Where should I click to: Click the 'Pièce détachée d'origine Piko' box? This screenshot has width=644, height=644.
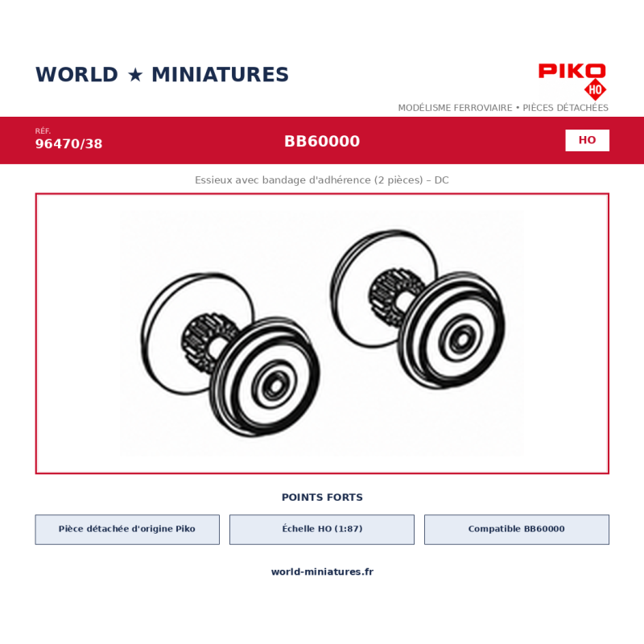coord(127,530)
